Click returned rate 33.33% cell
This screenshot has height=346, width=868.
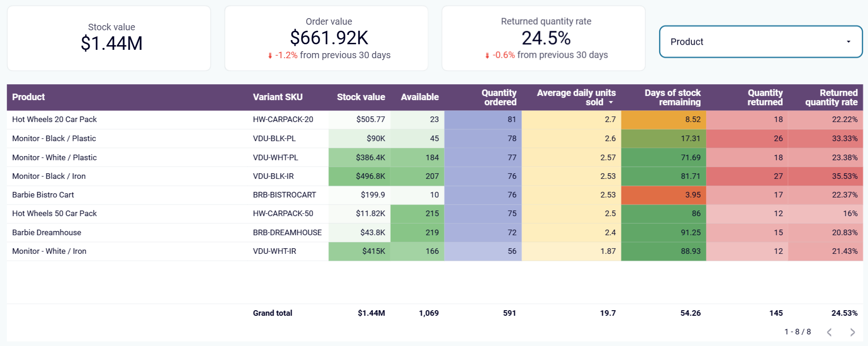(826, 138)
